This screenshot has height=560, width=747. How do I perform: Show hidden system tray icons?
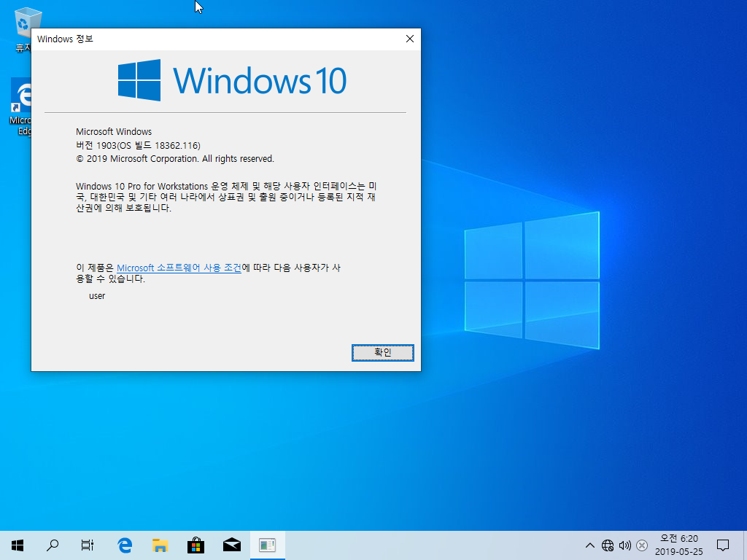(x=589, y=545)
